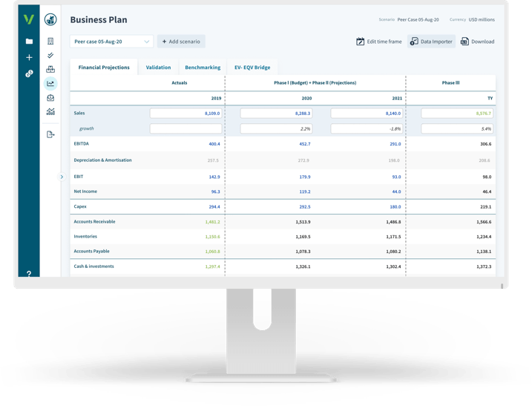
Task: Select the highlighted line chart sidebar icon
Action: coord(50,84)
